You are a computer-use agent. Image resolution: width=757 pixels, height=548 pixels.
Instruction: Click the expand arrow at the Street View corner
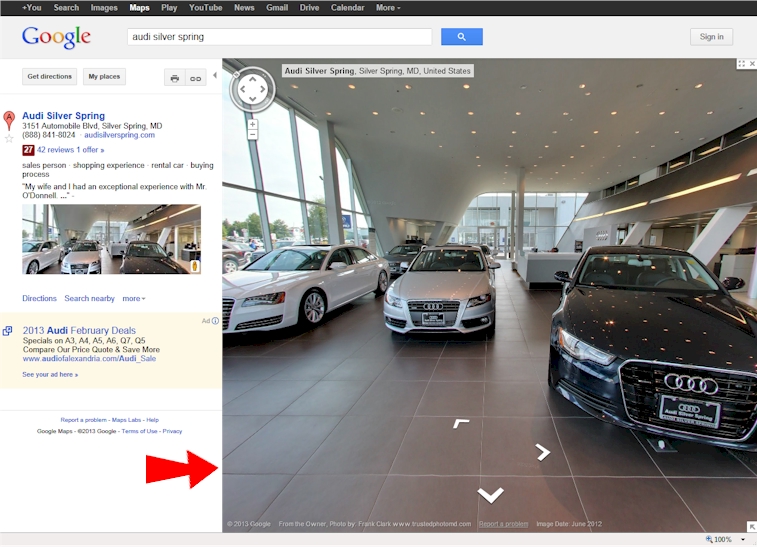point(752,527)
